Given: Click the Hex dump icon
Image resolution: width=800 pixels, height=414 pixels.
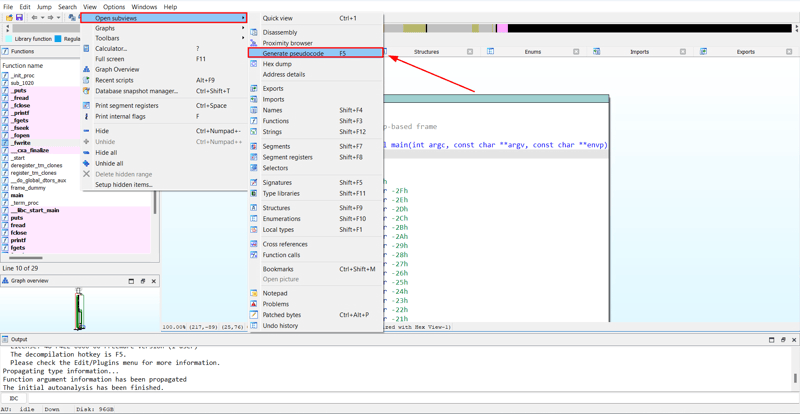Looking at the screenshot, I should (254, 64).
